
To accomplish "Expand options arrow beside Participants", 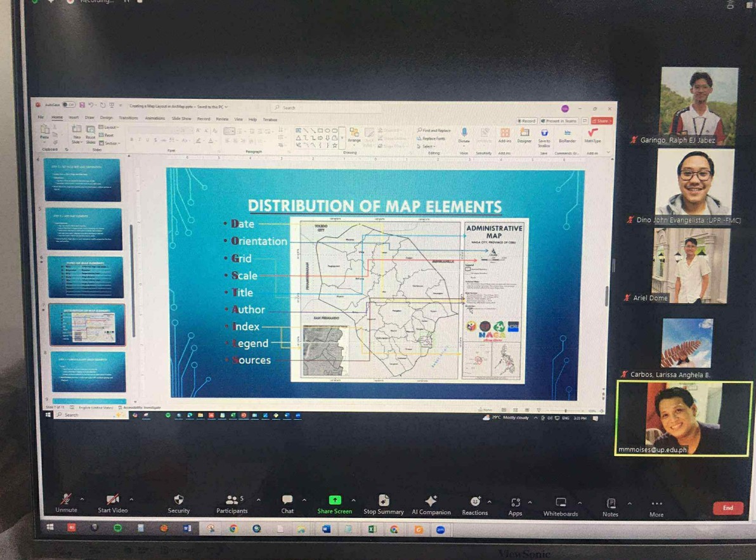I will tap(259, 500).
